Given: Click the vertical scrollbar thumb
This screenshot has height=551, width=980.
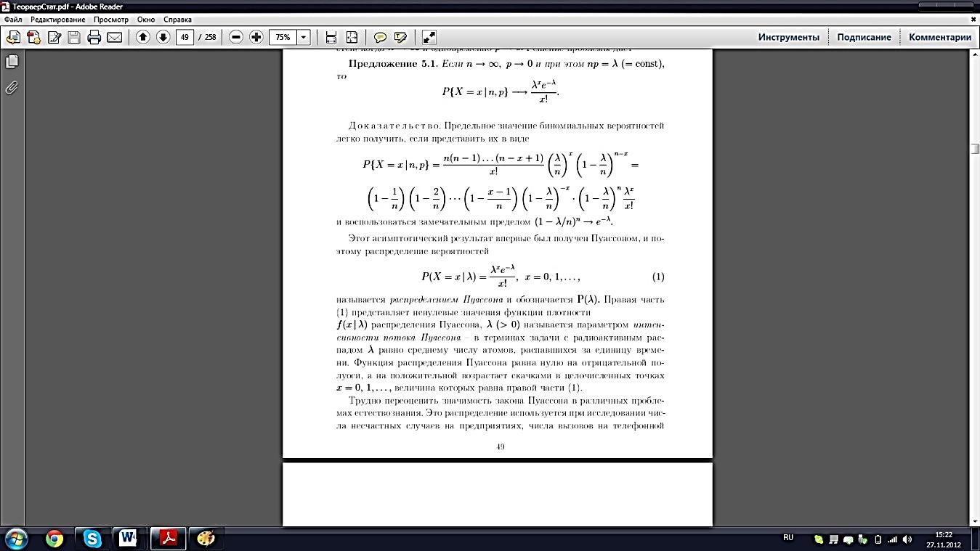Looking at the screenshot, I should tap(975, 148).
